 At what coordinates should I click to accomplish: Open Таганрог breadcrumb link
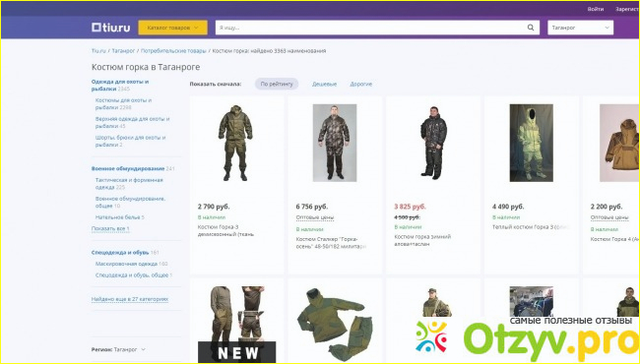pos(123,51)
